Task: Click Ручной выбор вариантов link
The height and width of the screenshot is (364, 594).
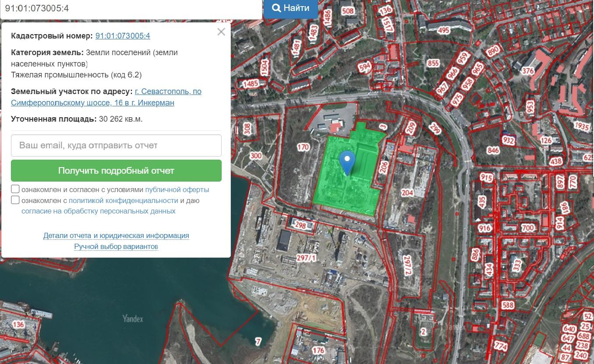Action: (116, 247)
